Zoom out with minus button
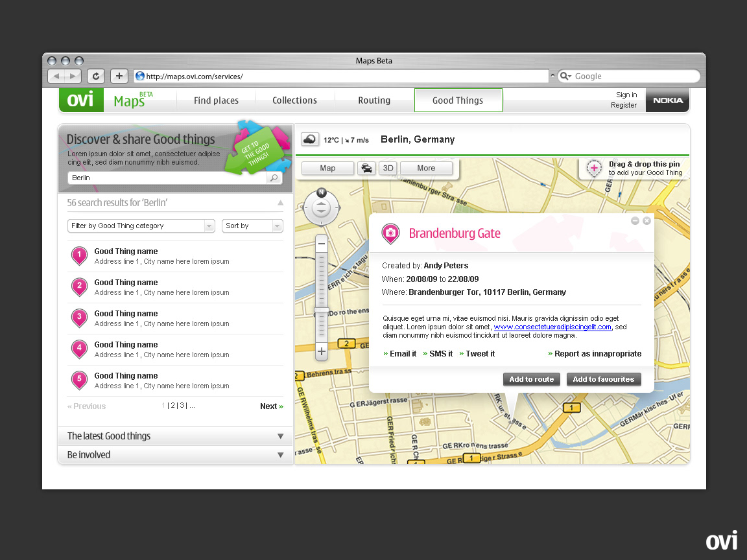This screenshot has width=747, height=560. coord(322,244)
